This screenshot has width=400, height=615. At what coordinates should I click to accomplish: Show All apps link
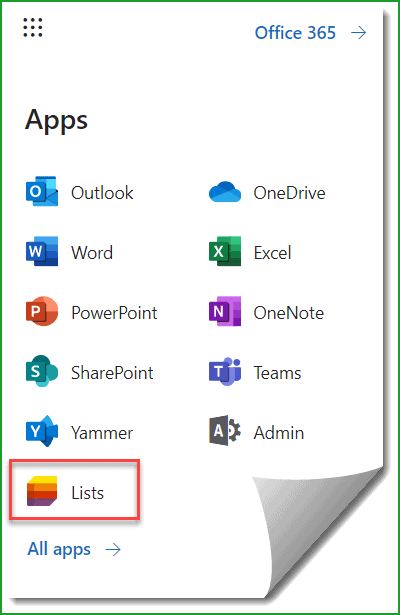(59, 549)
